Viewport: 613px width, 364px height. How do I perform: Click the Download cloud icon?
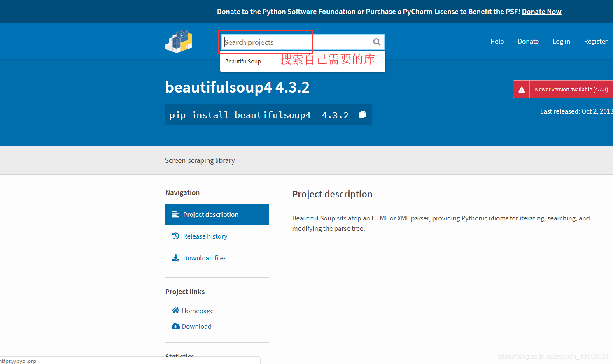[x=176, y=326]
